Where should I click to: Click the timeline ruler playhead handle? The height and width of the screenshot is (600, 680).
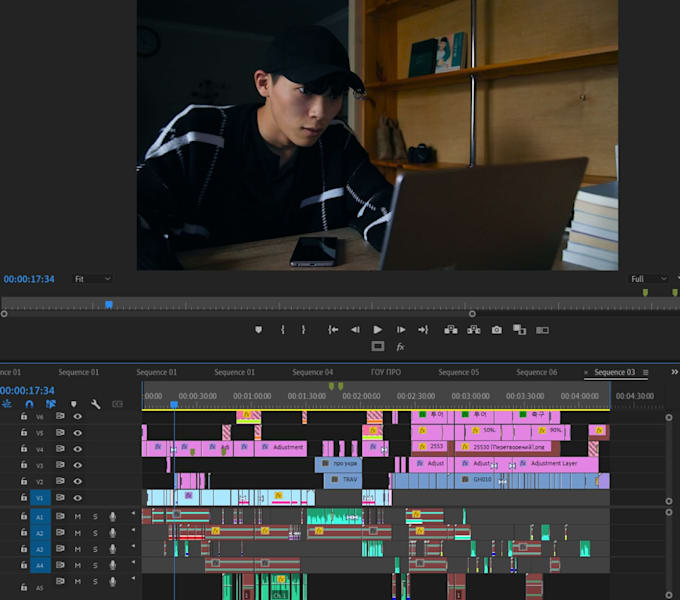tap(174, 404)
